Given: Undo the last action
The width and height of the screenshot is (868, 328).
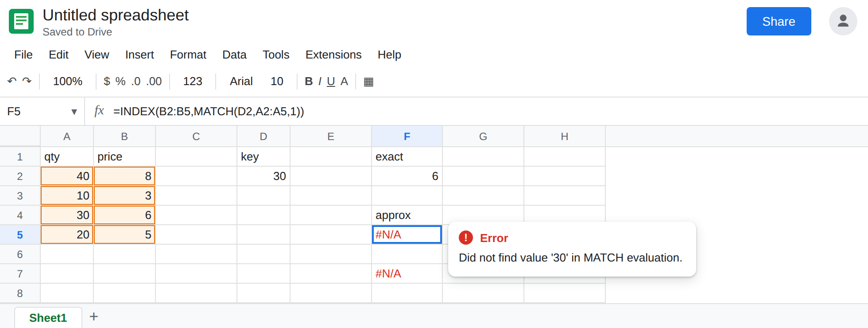Looking at the screenshot, I should coord(12,81).
